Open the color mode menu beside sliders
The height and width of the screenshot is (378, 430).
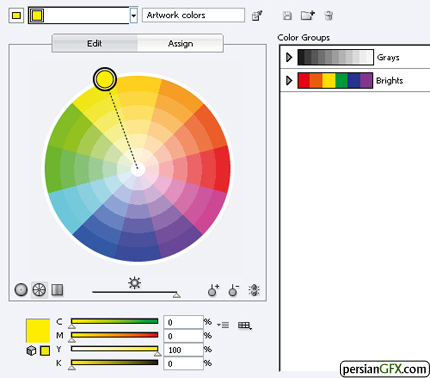pyautogui.click(x=223, y=325)
